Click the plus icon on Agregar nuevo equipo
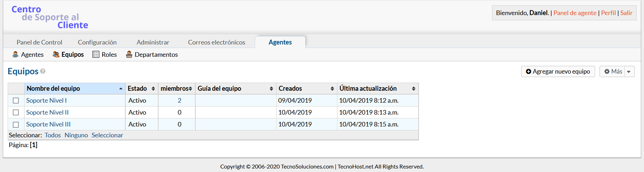This screenshot has height=172, width=644. 528,71
